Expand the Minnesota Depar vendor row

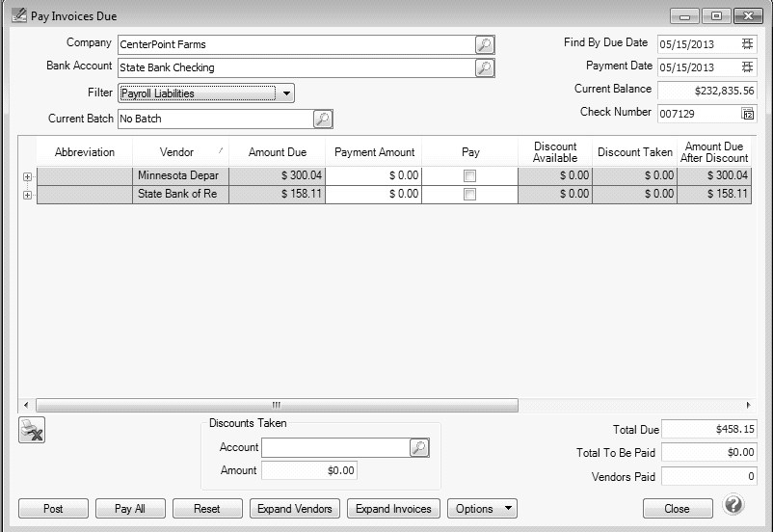(x=27, y=176)
